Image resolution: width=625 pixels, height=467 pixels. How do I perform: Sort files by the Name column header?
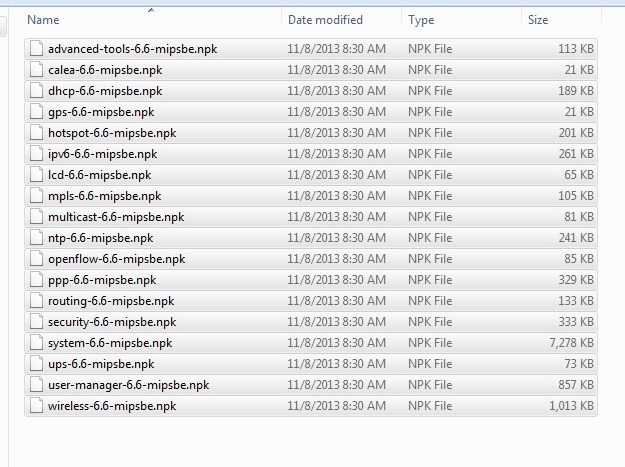[x=43, y=20]
